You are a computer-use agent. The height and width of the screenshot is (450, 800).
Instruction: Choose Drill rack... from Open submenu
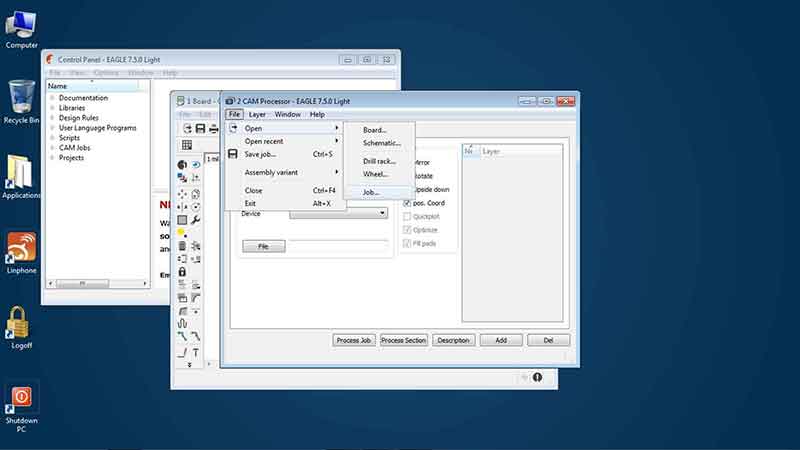click(379, 161)
